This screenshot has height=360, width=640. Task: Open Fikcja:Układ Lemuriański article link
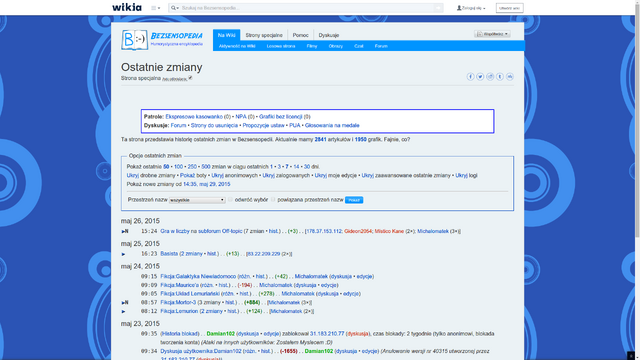(191, 293)
